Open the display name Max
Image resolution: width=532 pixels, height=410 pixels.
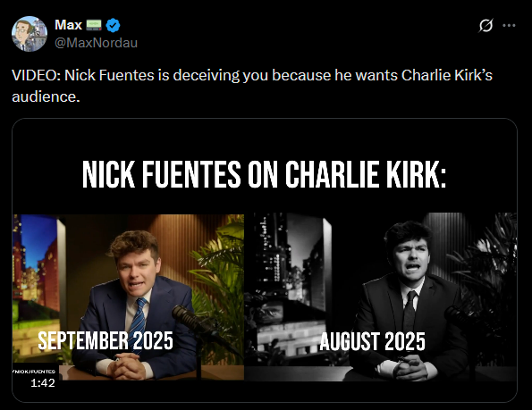click(68, 25)
